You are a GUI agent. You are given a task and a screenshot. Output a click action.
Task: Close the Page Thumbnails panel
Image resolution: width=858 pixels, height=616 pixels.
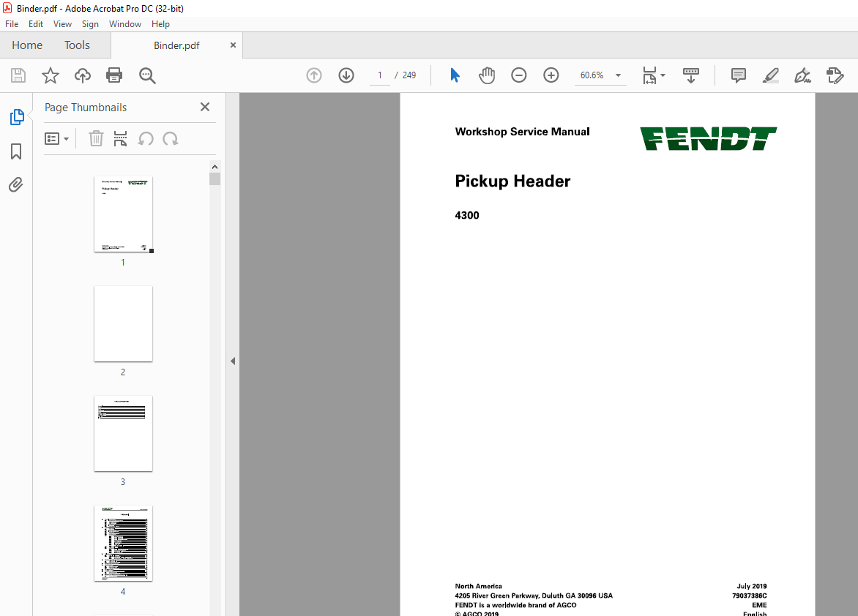pos(205,107)
